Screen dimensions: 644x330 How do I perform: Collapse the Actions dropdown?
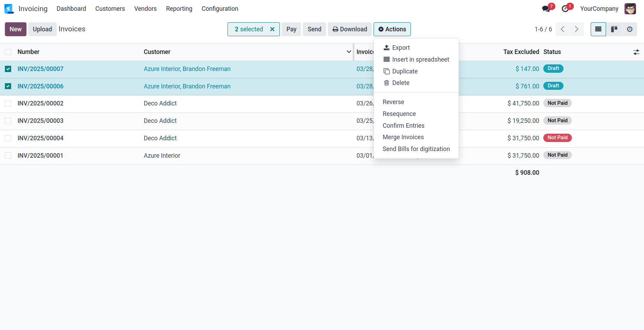pyautogui.click(x=392, y=29)
